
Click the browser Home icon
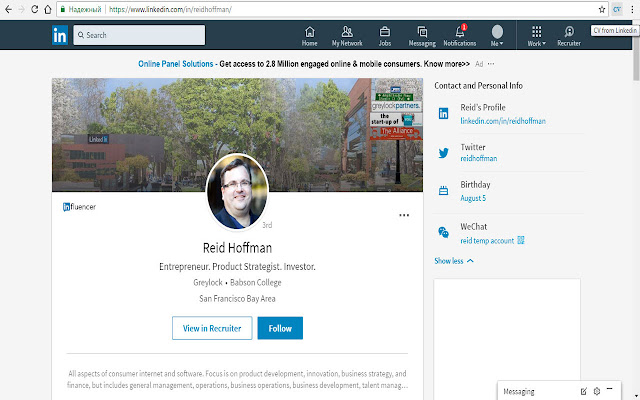click(x=48, y=9)
